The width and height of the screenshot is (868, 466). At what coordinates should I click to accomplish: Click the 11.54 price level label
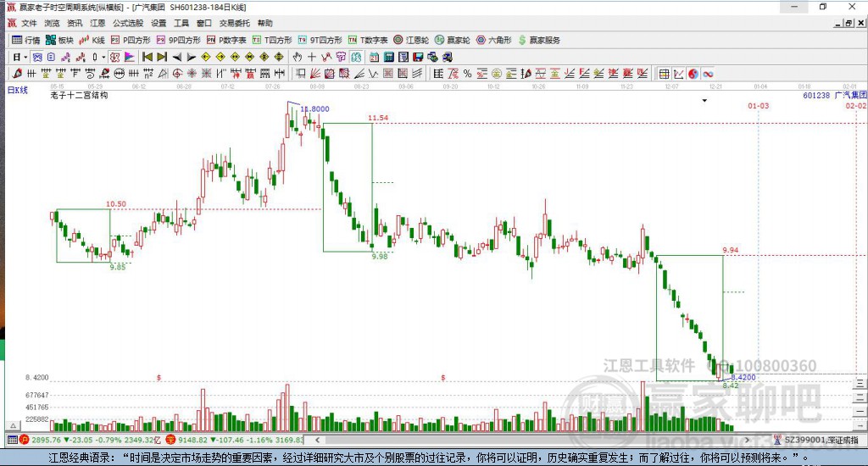(x=378, y=118)
